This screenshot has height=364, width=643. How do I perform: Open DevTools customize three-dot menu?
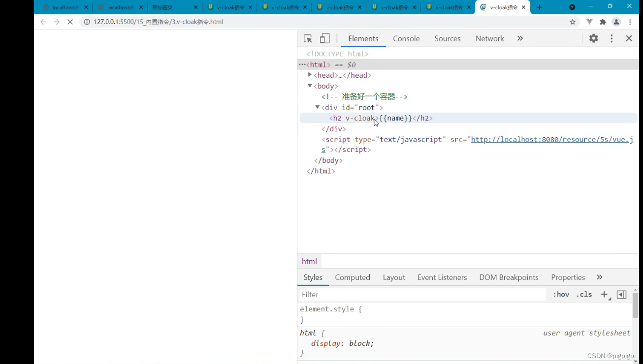tap(611, 38)
